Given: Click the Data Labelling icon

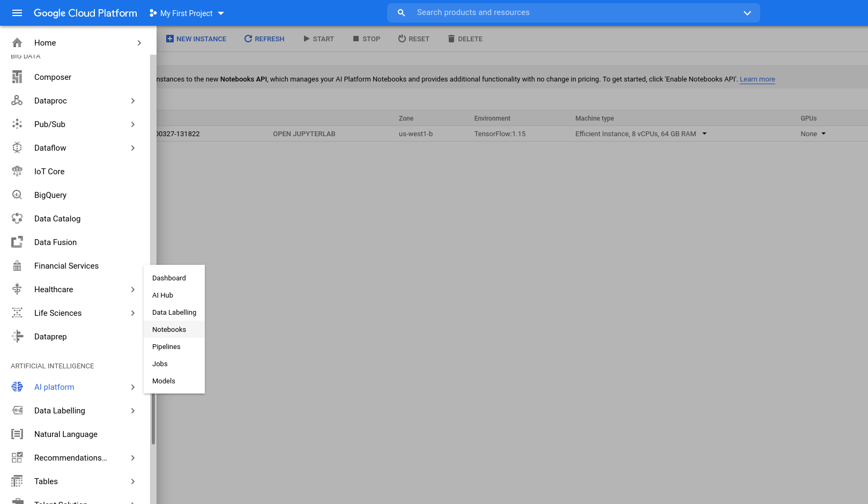Looking at the screenshot, I should click(17, 411).
